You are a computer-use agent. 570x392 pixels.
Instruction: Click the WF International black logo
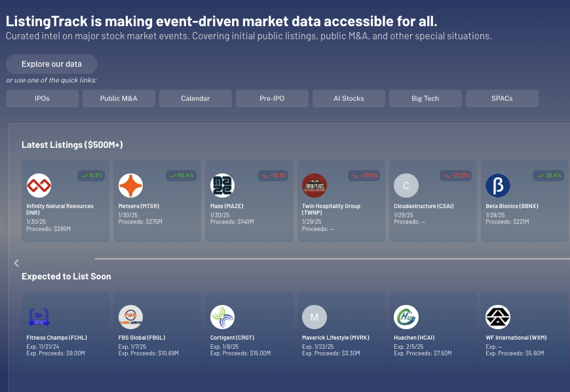(x=498, y=317)
